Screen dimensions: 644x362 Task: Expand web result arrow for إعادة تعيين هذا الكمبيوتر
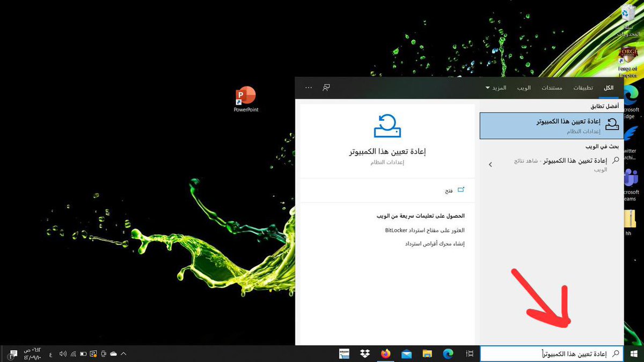click(x=490, y=165)
